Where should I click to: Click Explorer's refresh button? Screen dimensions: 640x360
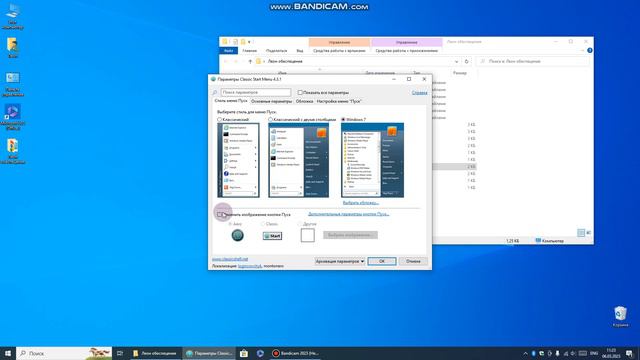click(467, 61)
